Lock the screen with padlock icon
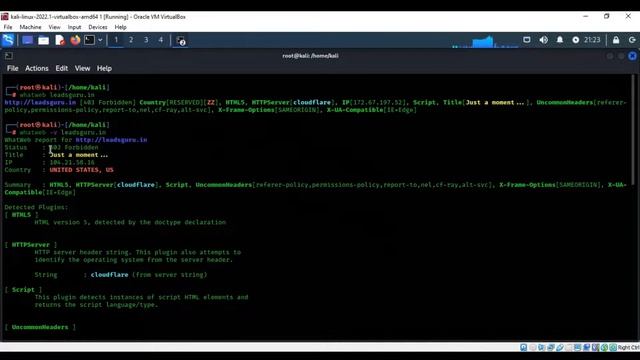640x360 pixels. [616, 40]
